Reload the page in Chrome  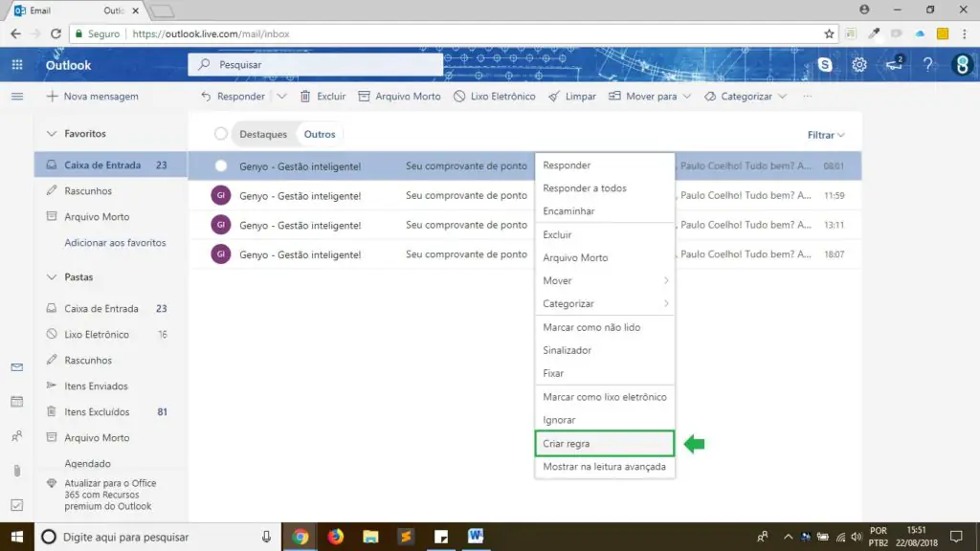pos(56,33)
